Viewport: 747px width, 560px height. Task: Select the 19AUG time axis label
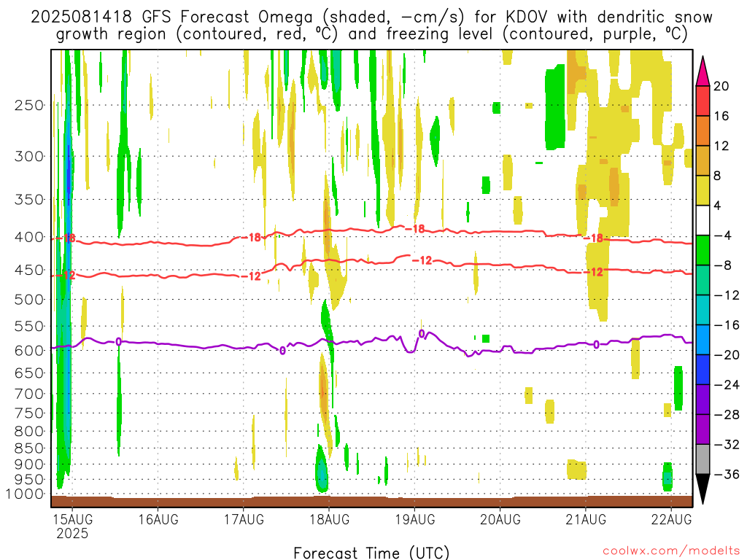[x=414, y=519]
